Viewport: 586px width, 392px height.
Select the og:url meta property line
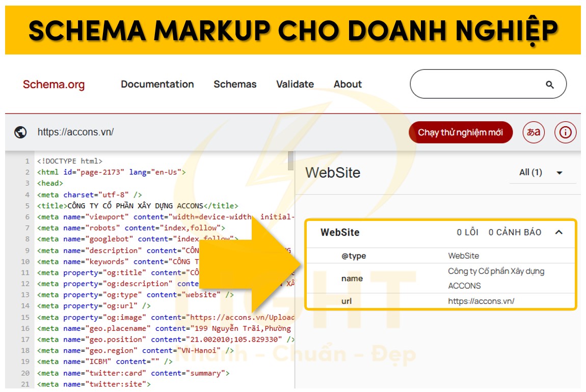pyautogui.click(x=93, y=306)
